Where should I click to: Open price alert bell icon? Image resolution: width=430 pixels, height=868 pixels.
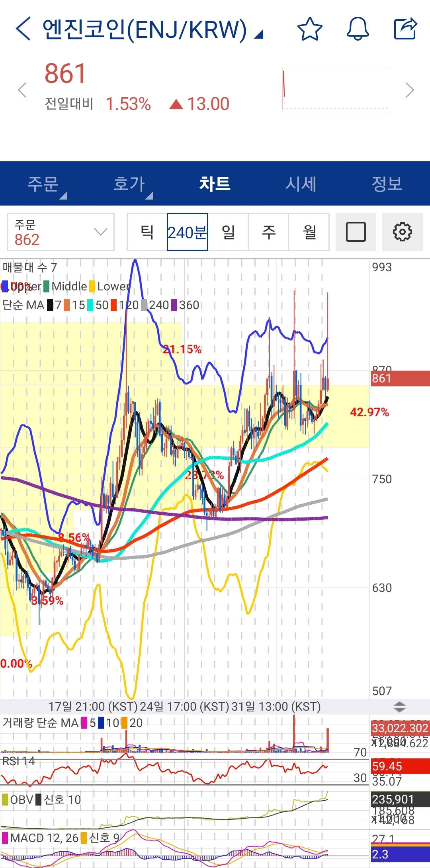[x=358, y=29]
